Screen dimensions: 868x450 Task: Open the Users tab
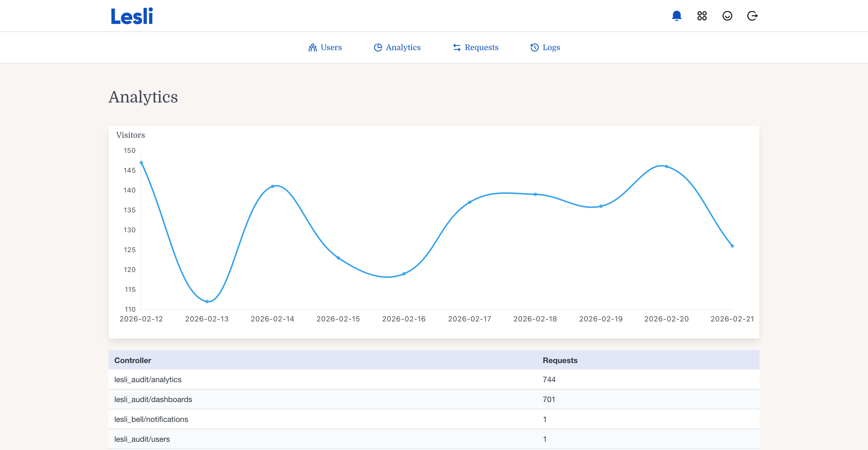[331, 47]
